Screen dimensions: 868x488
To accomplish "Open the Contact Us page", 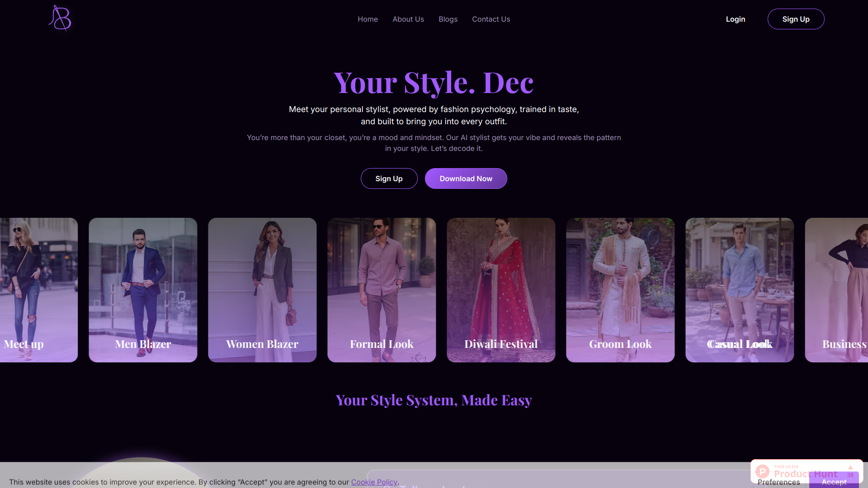I will [491, 19].
